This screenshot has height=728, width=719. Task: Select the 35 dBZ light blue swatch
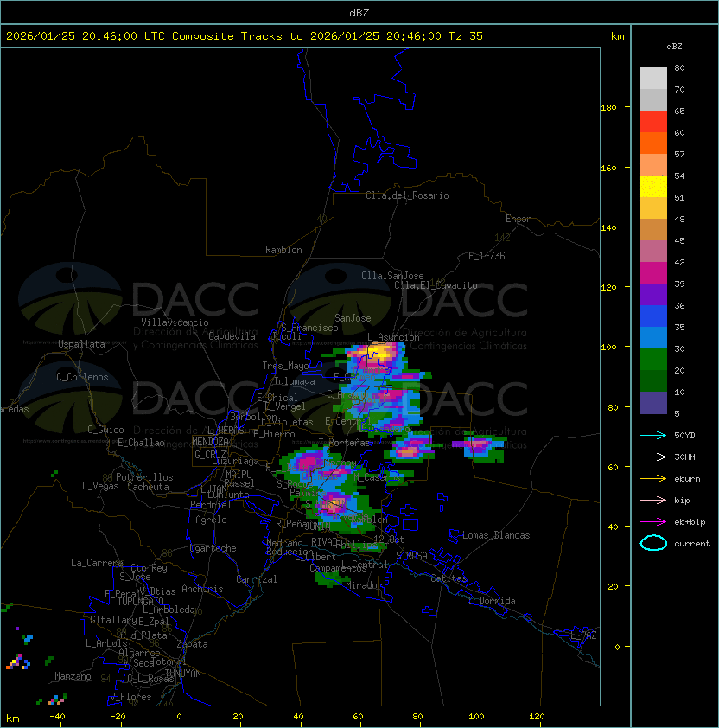point(653,337)
